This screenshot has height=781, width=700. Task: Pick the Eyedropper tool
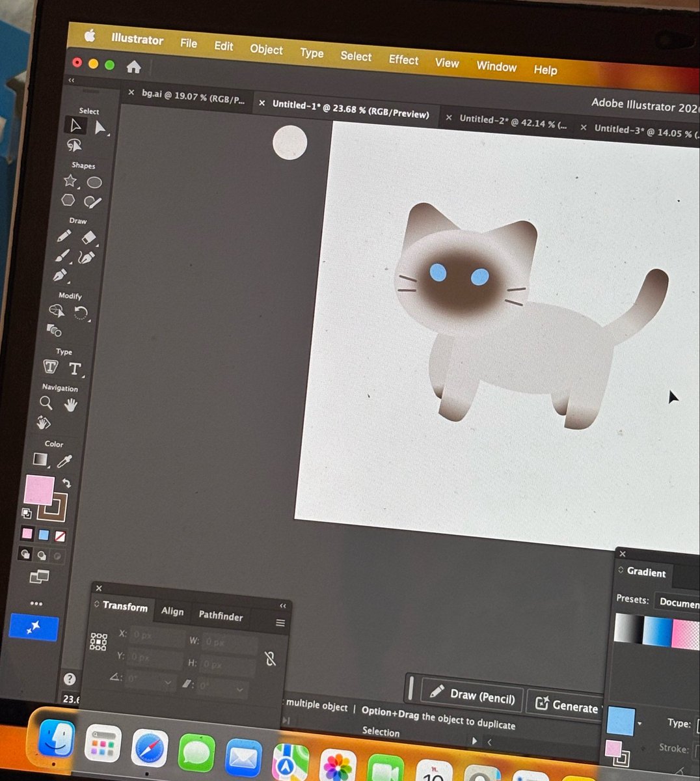(x=64, y=461)
